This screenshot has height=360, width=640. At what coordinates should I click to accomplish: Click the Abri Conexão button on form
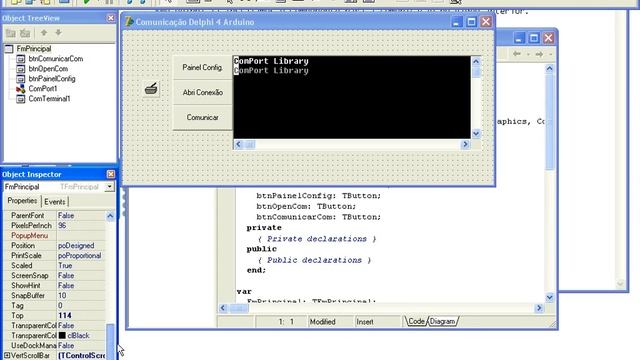coord(202,92)
